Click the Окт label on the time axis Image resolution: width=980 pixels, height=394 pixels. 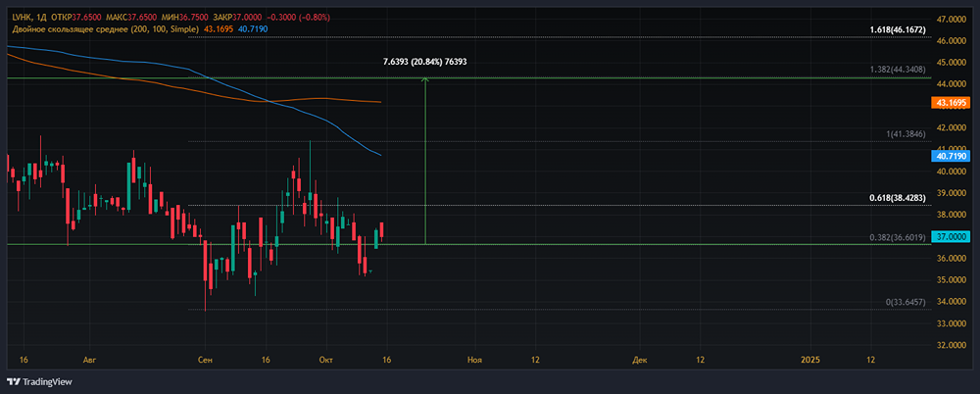[325, 361]
